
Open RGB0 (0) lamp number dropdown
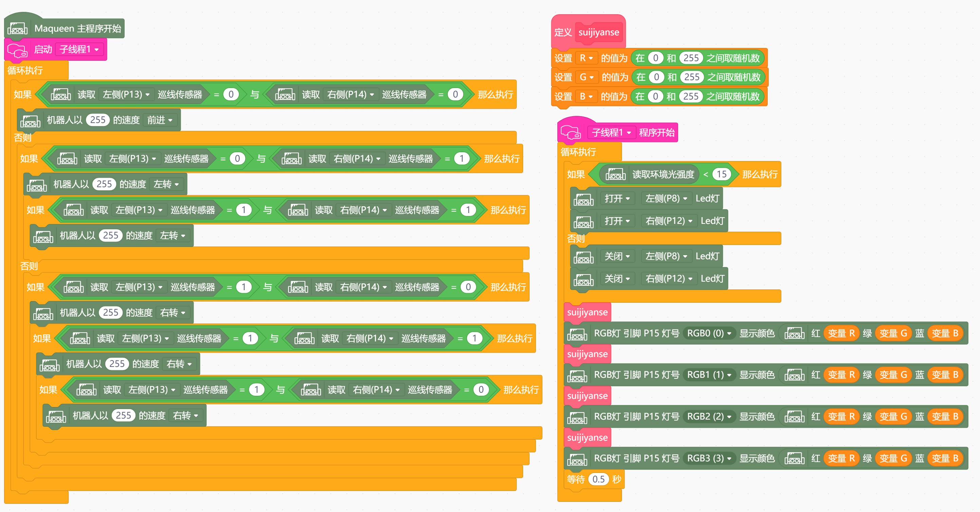pyautogui.click(x=709, y=334)
